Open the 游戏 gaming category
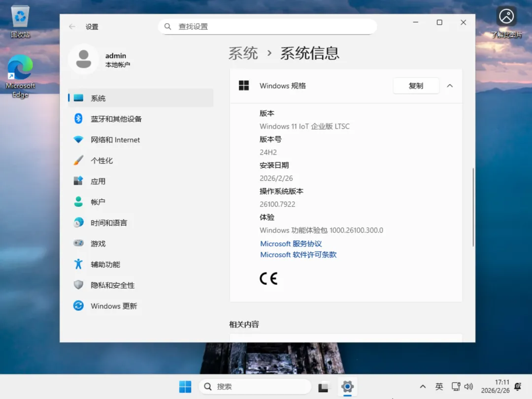 (x=140, y=244)
